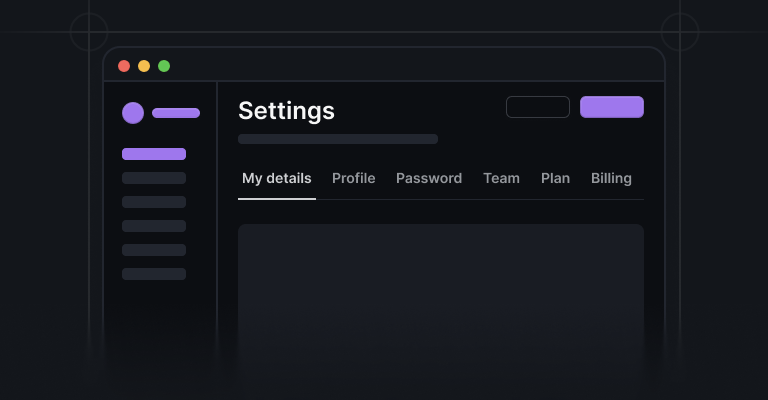
Task: Click the purple circular logo in the sidebar
Action: (x=133, y=113)
